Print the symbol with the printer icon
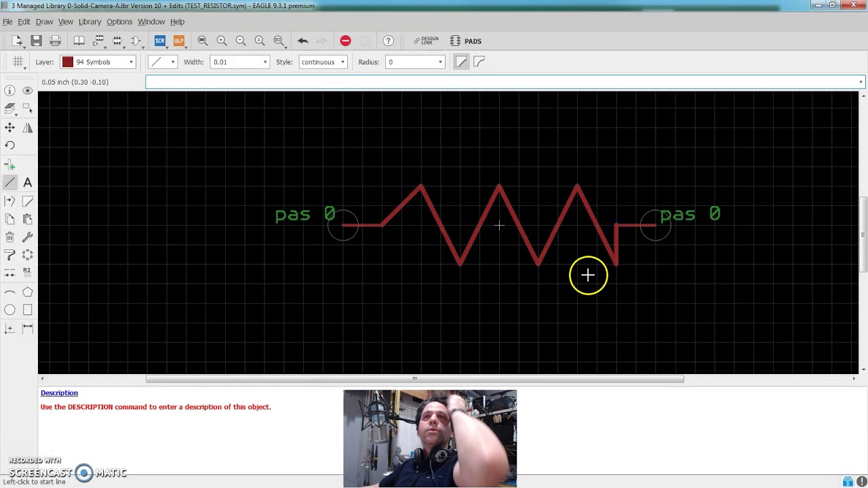The image size is (868, 488). pos(56,41)
